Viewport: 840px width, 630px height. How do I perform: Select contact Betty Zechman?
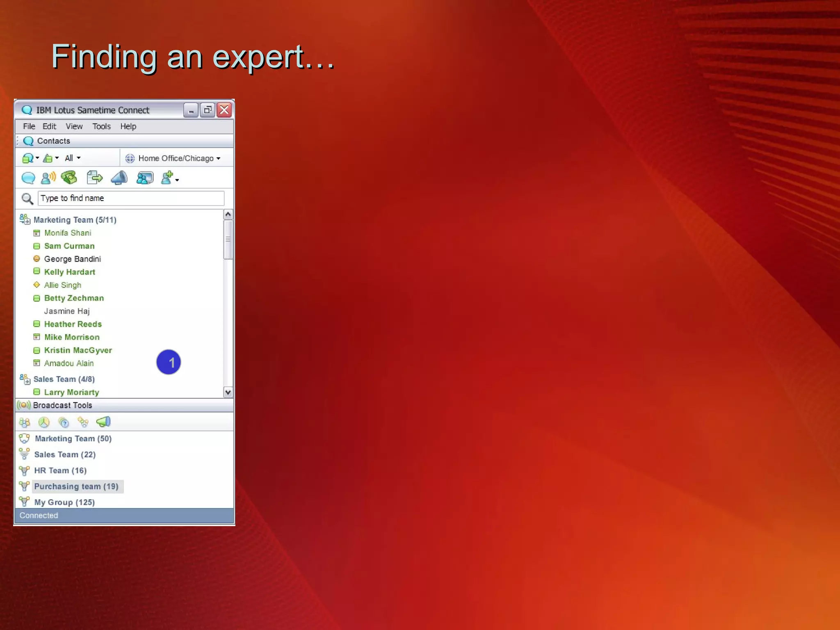pyautogui.click(x=74, y=298)
